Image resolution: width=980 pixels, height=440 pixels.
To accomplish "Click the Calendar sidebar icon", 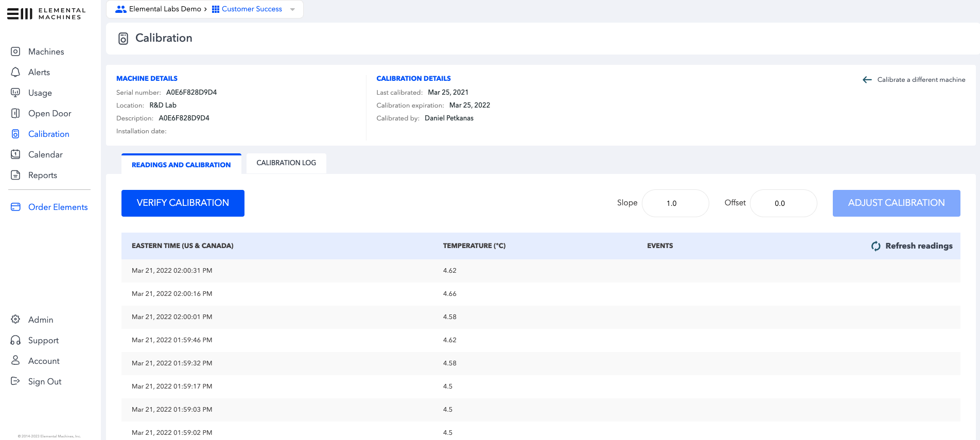I will coord(15,154).
